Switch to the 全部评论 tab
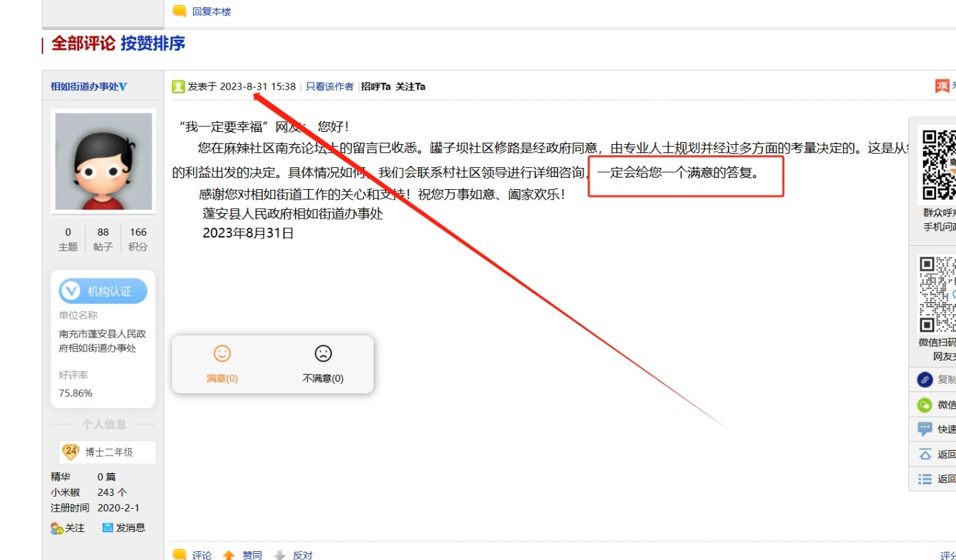The height and width of the screenshot is (560, 956). pos(83,44)
